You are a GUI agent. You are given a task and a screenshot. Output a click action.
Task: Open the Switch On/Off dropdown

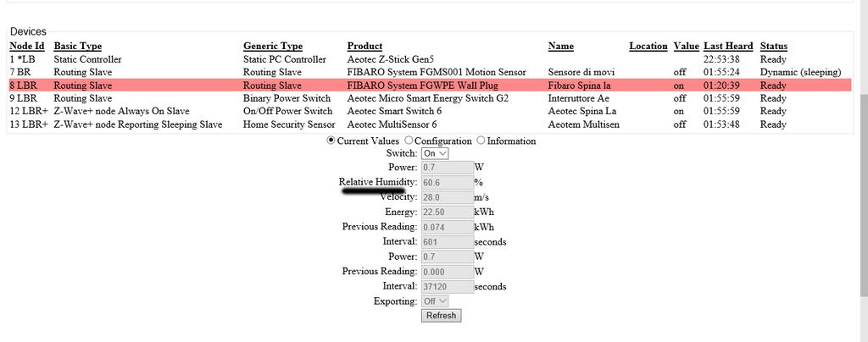pos(435,153)
